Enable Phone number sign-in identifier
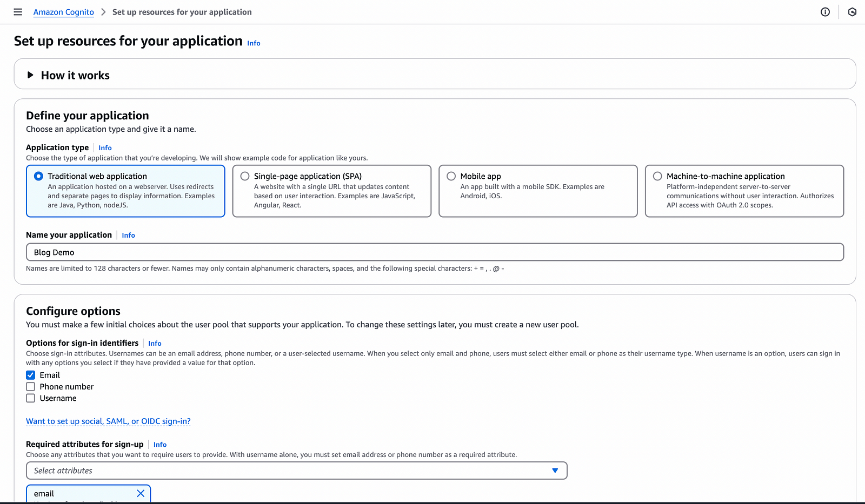This screenshot has width=865, height=504. tap(31, 387)
